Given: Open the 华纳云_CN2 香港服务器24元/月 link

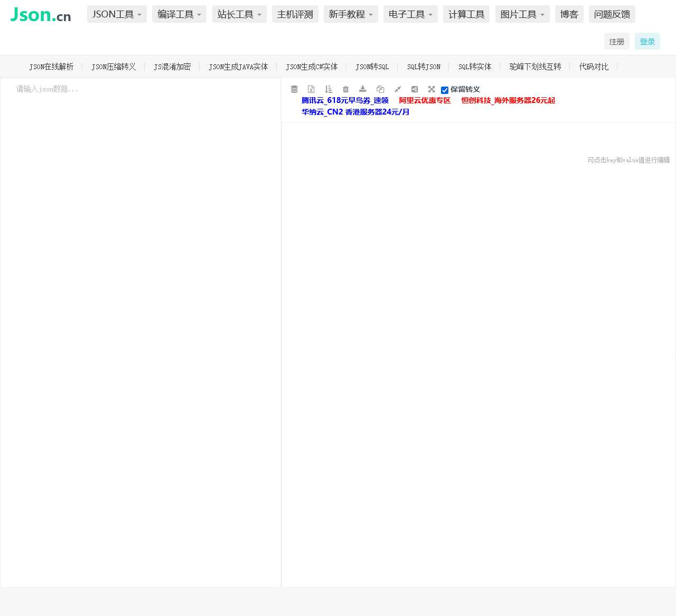Looking at the screenshot, I should [355, 112].
